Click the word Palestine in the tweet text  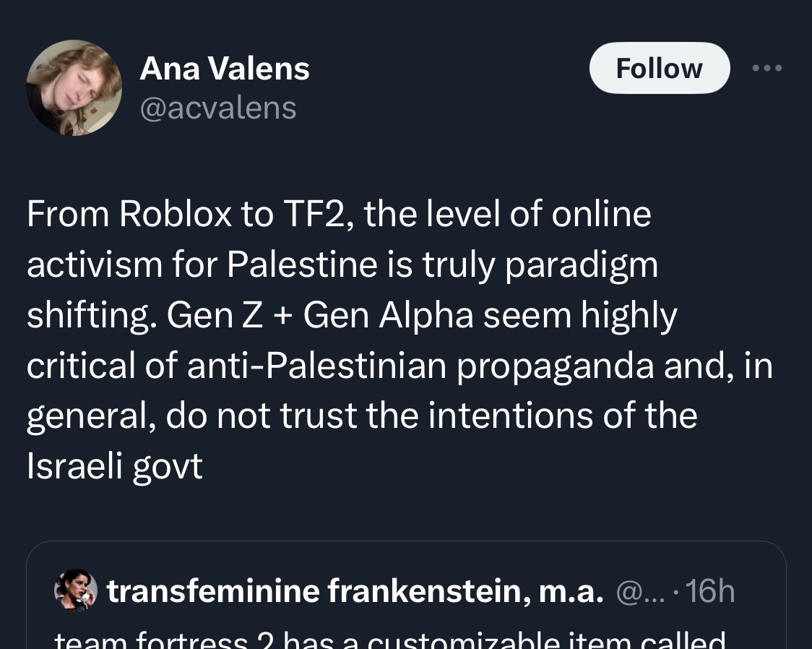coord(301,265)
